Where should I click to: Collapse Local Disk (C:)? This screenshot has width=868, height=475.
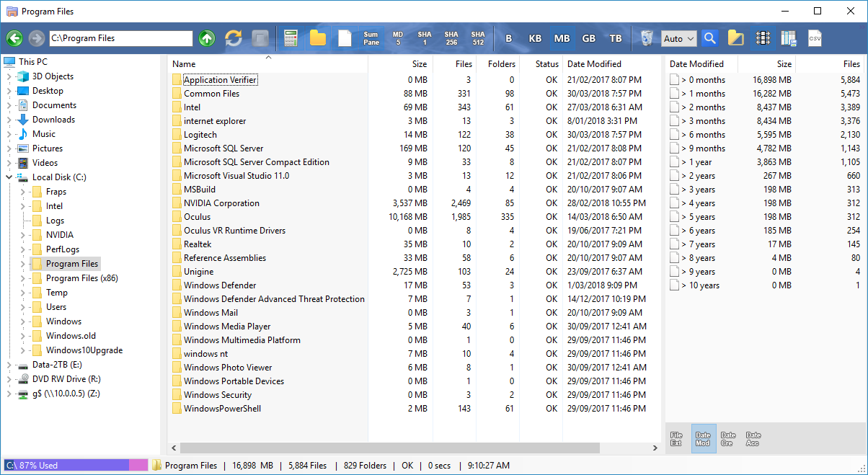(x=8, y=177)
